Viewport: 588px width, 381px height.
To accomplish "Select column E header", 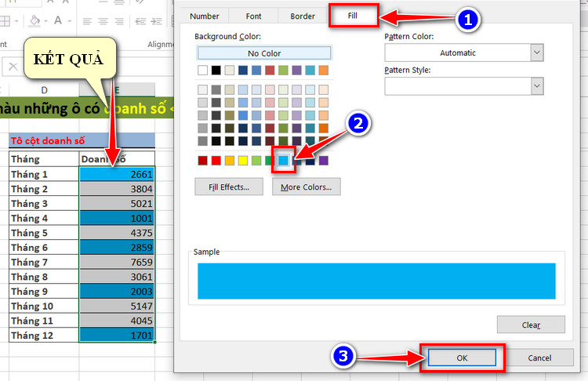I will (117, 90).
